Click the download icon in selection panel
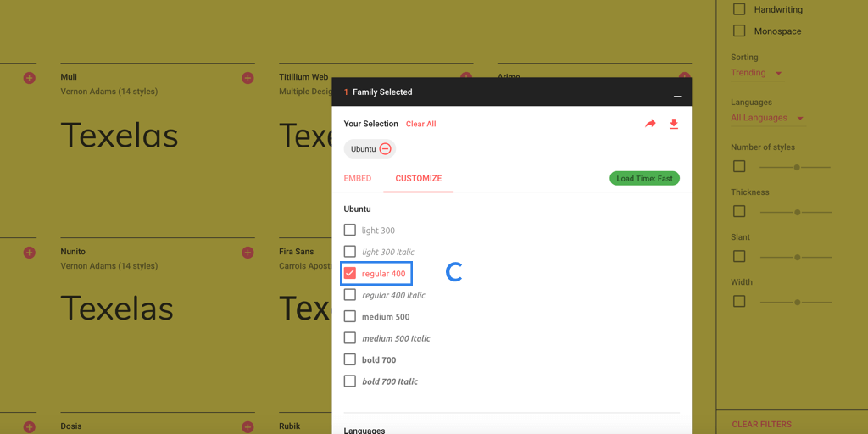Screen dimensions: 868x434 674,124
